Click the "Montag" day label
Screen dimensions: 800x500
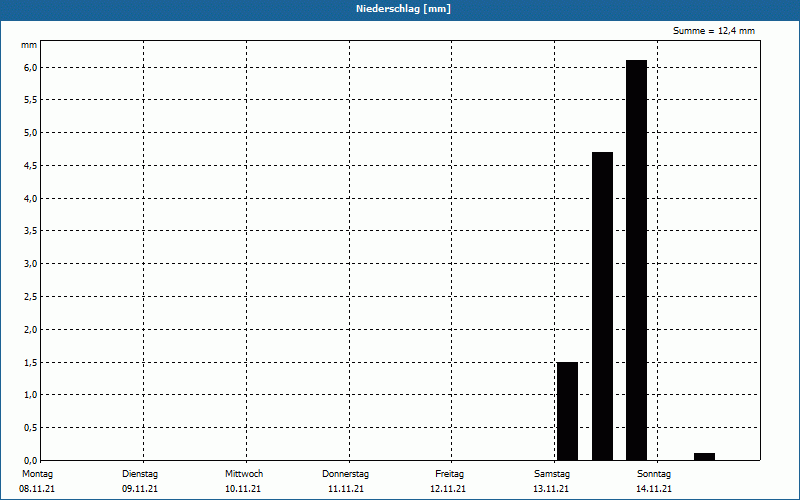pyautogui.click(x=37, y=474)
